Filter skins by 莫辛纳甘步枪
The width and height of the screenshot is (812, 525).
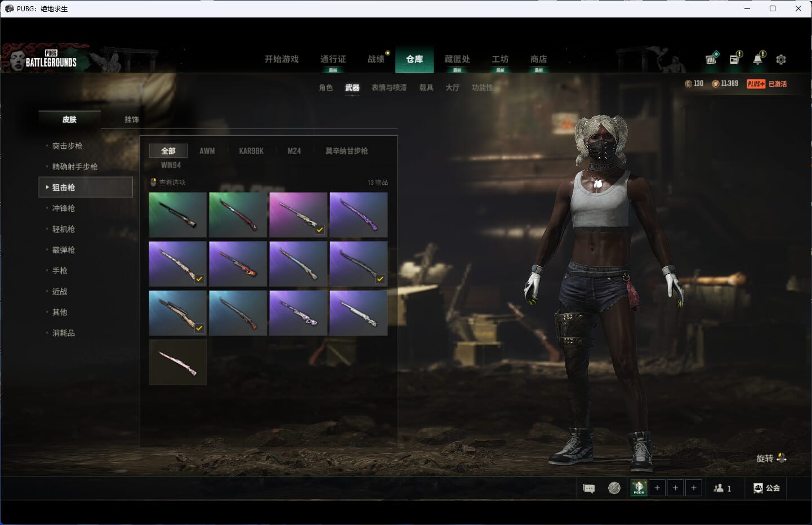point(347,151)
